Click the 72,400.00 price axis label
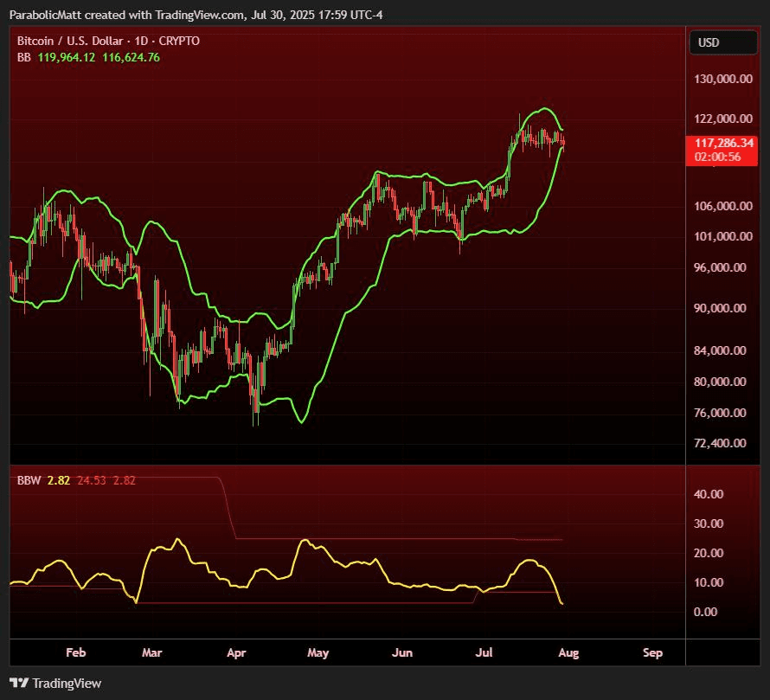 coord(720,444)
